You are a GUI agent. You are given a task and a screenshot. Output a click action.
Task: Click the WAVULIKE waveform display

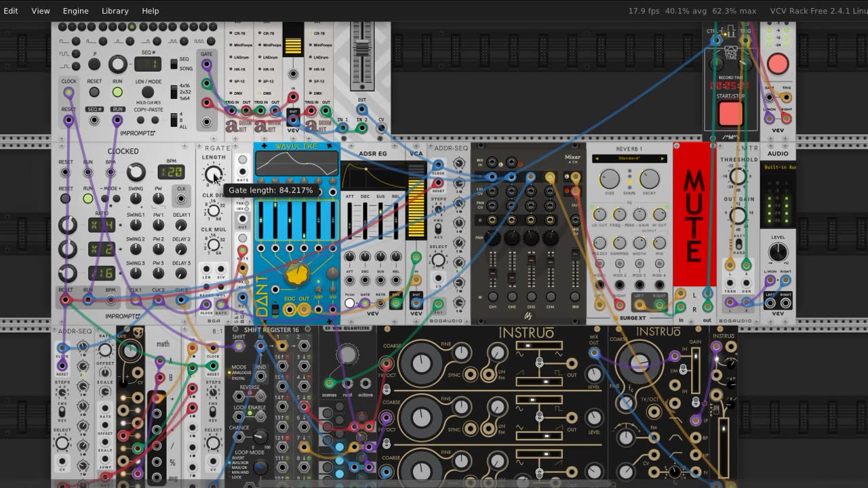296,163
